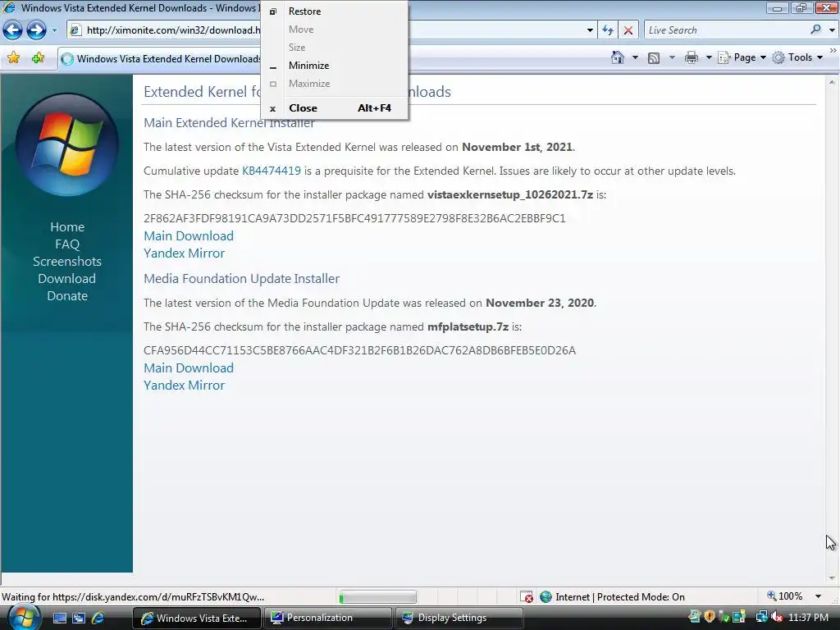Go forward using the Forward arrow button
Image resolution: width=840 pixels, height=630 pixels.
tap(36, 30)
